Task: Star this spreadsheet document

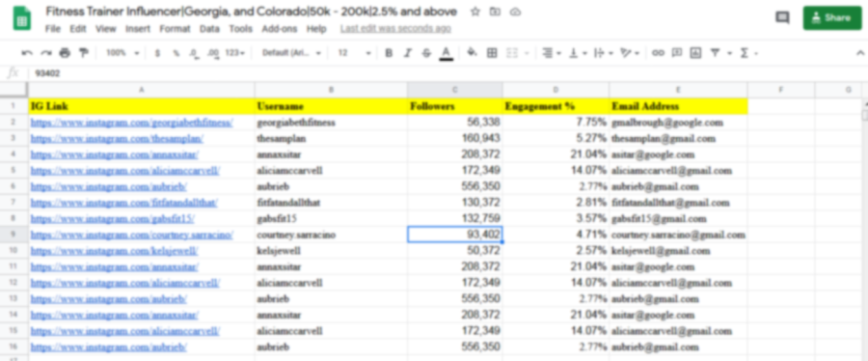Action: pos(475,12)
